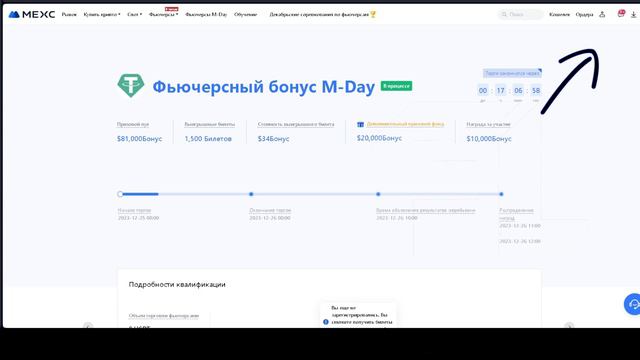Open the user profile icon
The image size is (640, 360).
pos(602,14)
